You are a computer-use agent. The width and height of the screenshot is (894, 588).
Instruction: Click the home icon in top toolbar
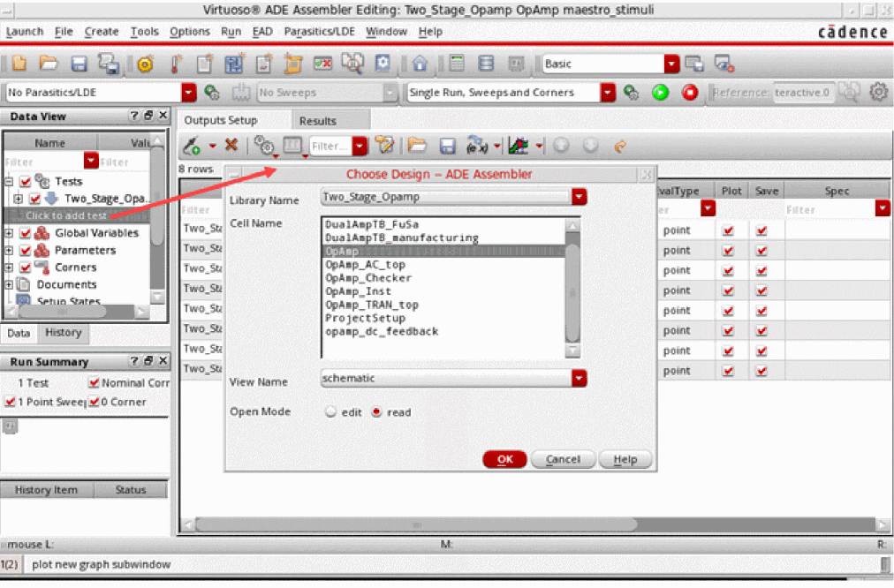coord(420,64)
